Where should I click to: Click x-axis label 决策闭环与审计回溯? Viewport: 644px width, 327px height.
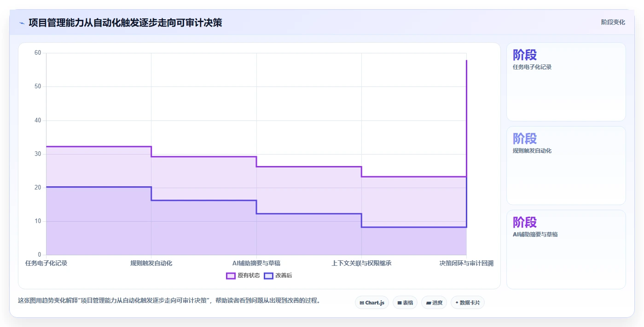pyautogui.click(x=466, y=263)
